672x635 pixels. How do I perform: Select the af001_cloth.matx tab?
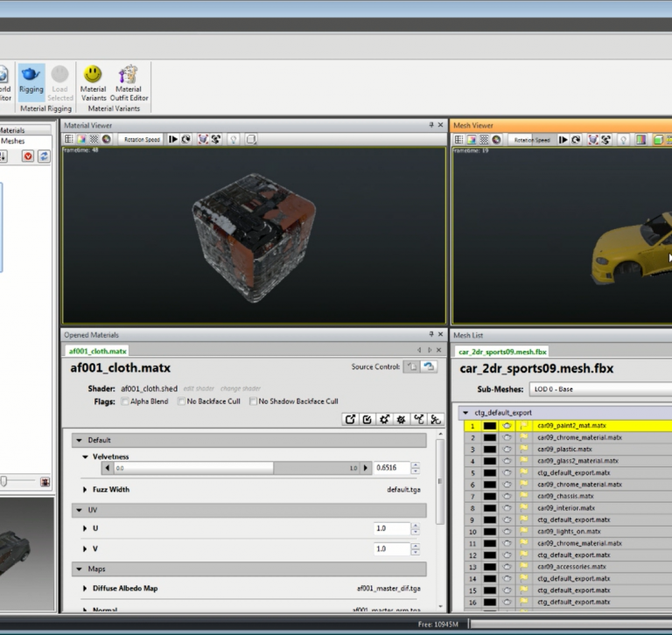click(x=97, y=352)
